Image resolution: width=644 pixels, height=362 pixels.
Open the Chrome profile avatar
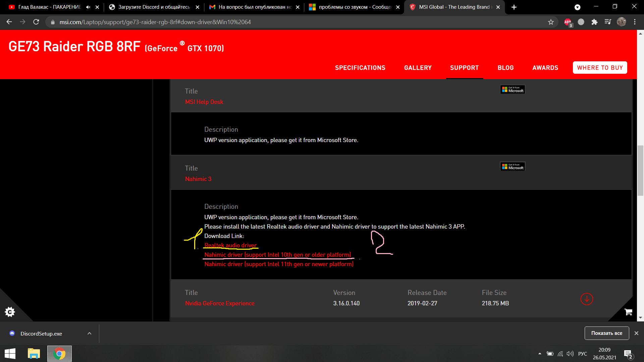point(622,22)
